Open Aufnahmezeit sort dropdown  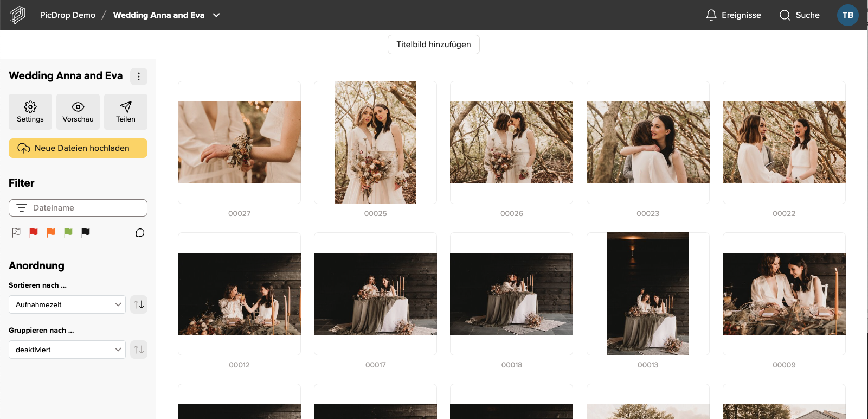click(67, 304)
